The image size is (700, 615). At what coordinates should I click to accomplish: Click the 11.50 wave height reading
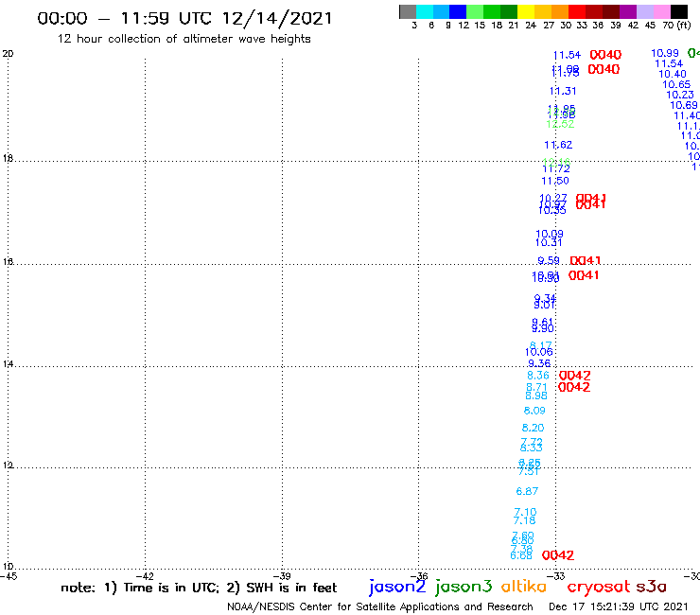tap(555, 181)
